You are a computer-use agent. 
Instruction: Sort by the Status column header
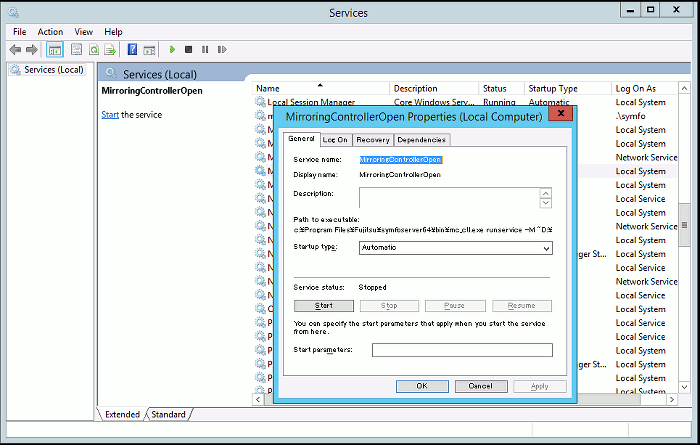pos(502,88)
